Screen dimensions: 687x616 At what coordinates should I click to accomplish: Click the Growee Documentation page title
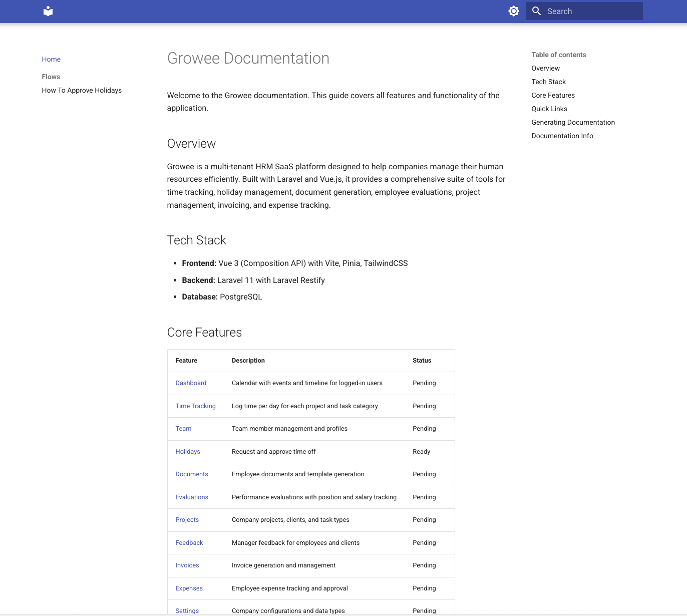tap(248, 58)
